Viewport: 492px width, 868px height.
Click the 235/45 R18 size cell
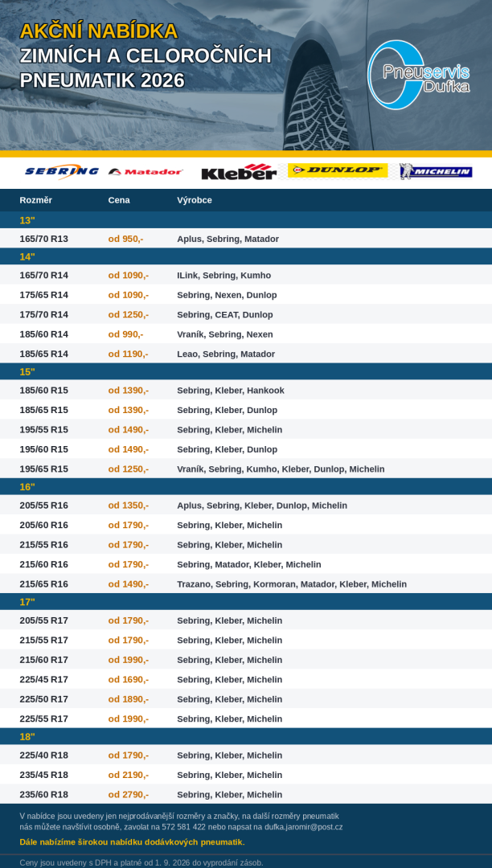tap(43, 775)
